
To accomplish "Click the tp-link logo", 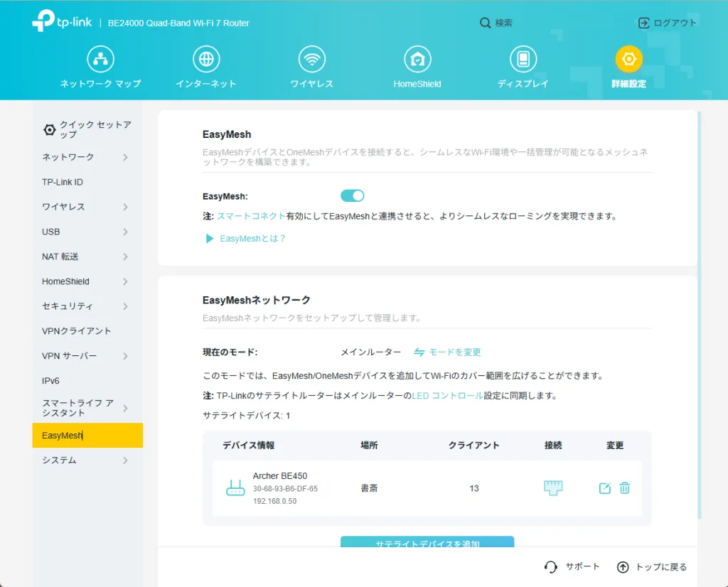I will pos(62,21).
